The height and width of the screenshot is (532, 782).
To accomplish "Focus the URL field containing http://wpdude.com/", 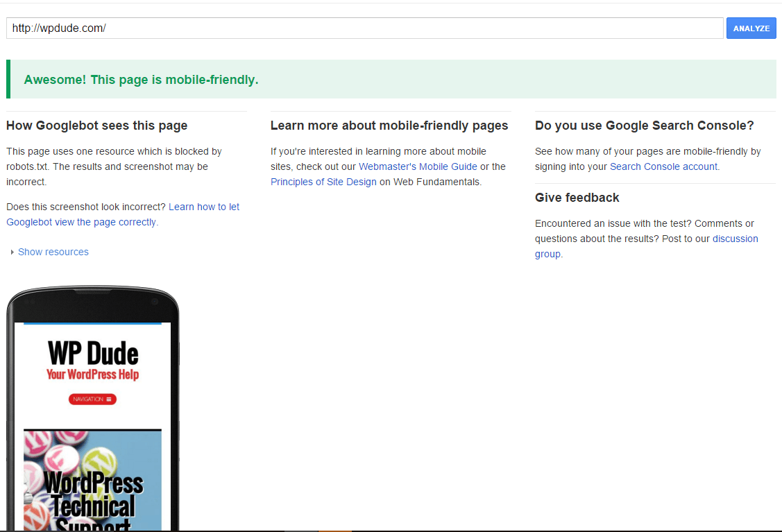I will [364, 28].
